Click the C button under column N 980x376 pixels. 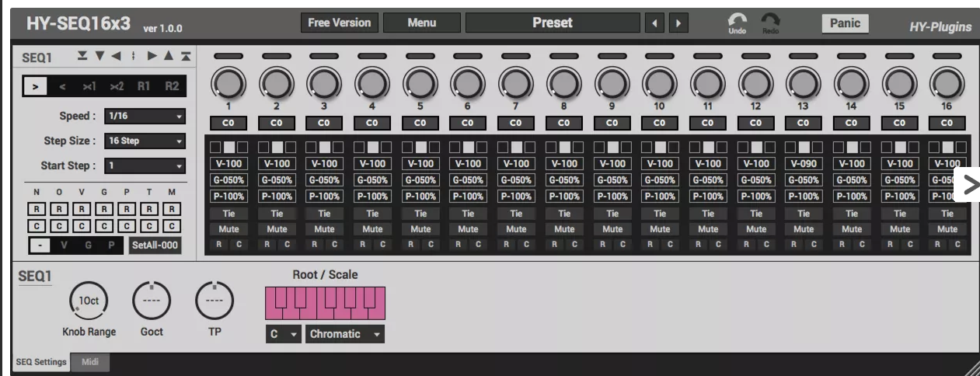[36, 226]
